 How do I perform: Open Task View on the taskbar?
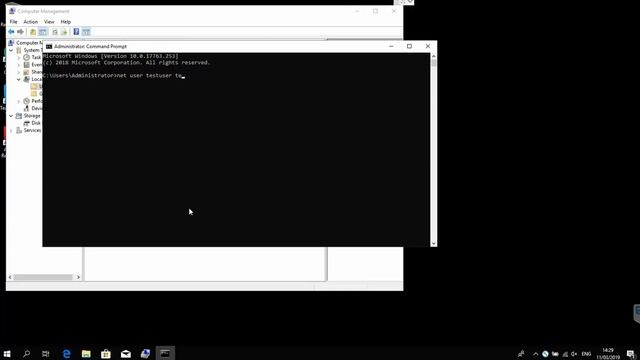pyautogui.click(x=46, y=353)
